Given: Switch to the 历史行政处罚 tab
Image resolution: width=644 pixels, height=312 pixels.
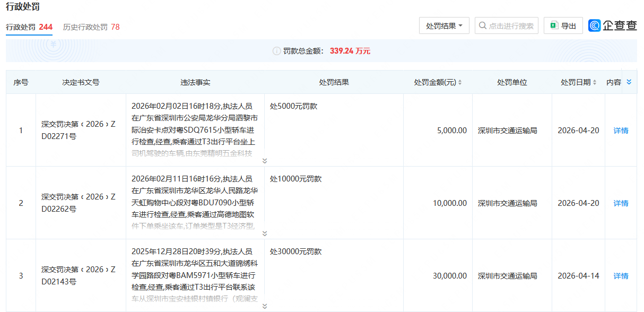Looking at the screenshot, I should [x=92, y=27].
